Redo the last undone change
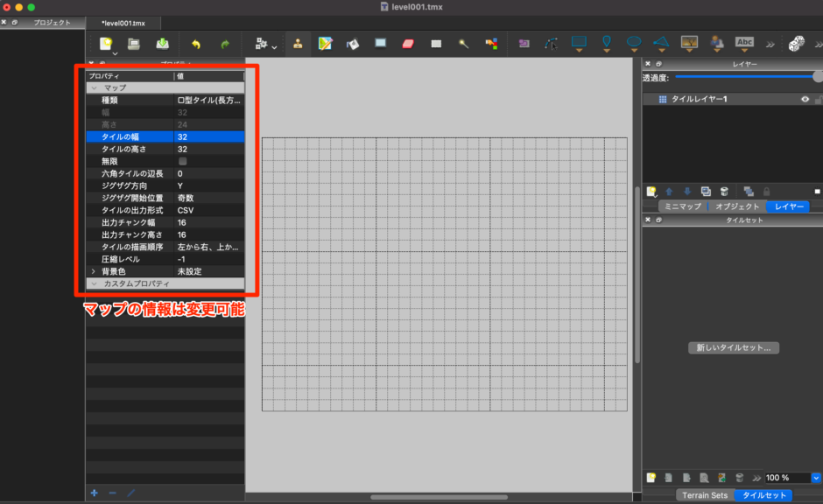The width and height of the screenshot is (823, 504). (x=225, y=44)
